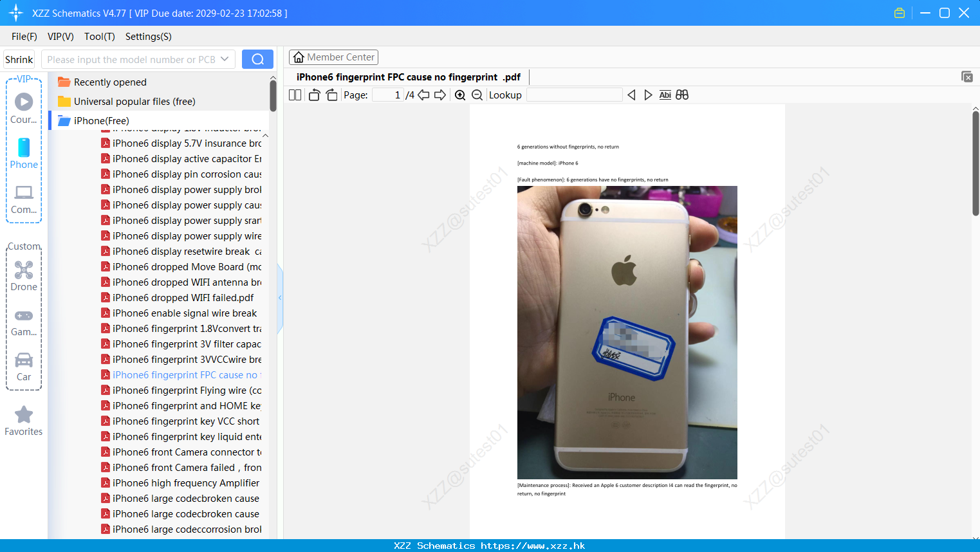This screenshot has height=552, width=980.
Task: Open iPhone6 fingerprint 1.8Vconvert file
Action: tap(181, 329)
